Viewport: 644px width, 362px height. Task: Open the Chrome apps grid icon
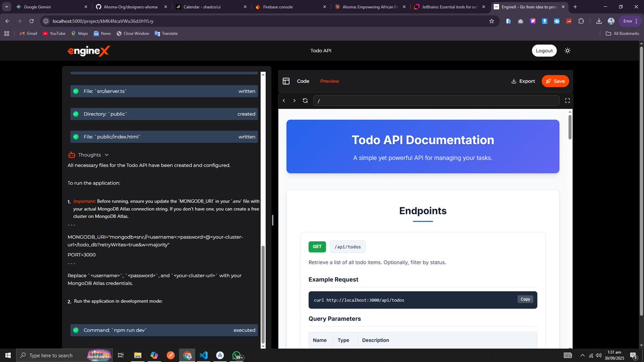coord(6,33)
